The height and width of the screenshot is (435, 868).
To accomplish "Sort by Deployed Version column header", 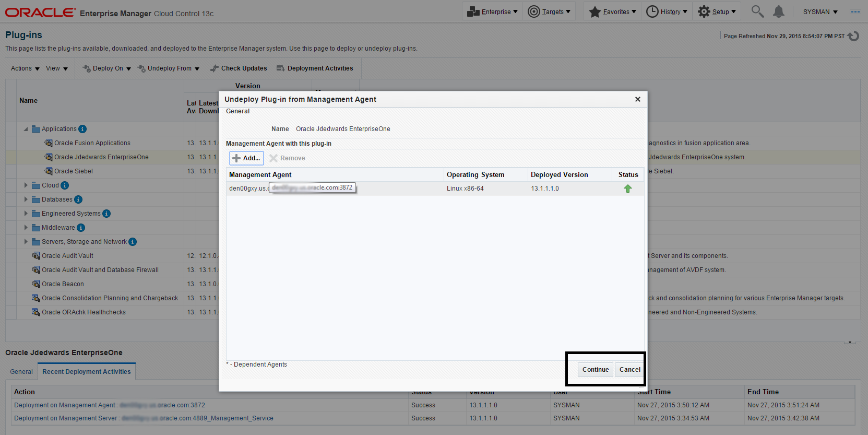I will click(569, 175).
